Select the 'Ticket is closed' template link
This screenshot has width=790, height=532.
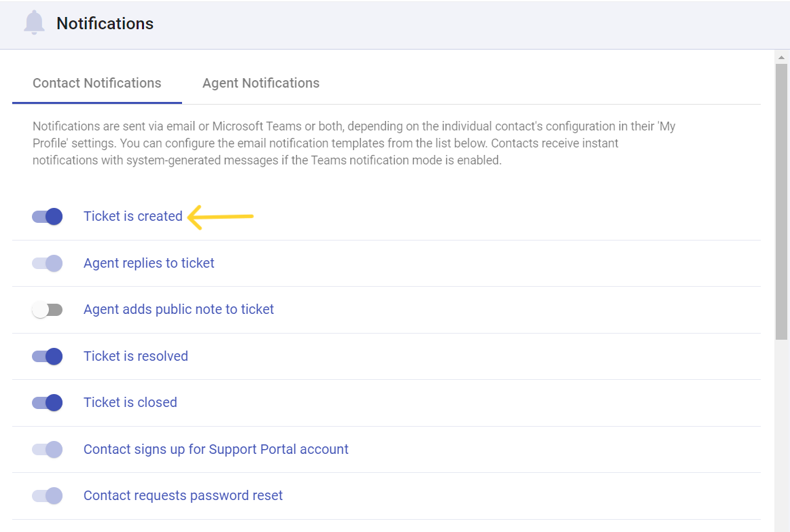coord(130,402)
